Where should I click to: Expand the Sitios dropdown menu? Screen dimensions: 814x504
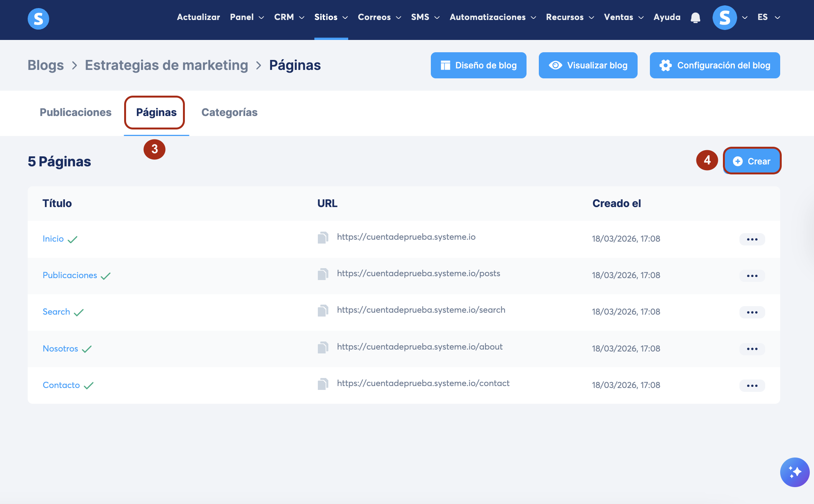331,17
